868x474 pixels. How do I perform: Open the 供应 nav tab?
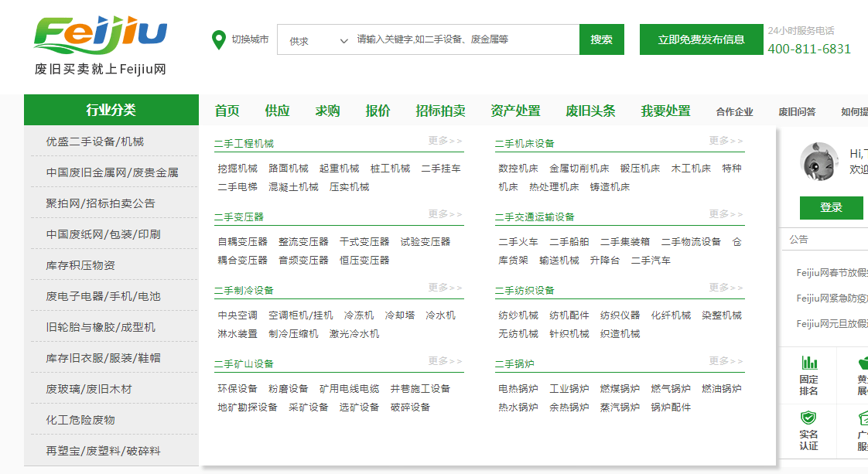tap(277, 111)
